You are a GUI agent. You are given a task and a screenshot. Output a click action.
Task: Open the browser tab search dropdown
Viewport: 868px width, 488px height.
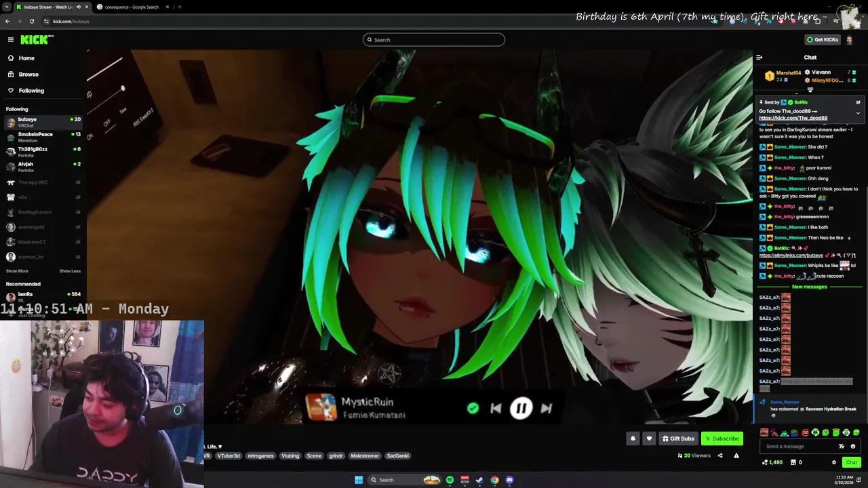click(7, 7)
